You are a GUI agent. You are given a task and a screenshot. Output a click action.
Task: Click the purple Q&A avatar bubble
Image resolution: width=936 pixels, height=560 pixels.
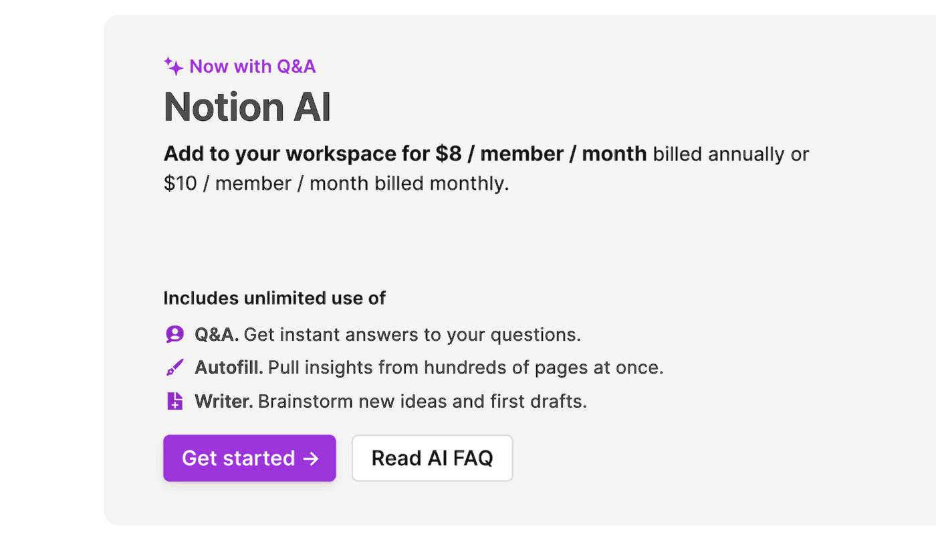[x=174, y=333]
